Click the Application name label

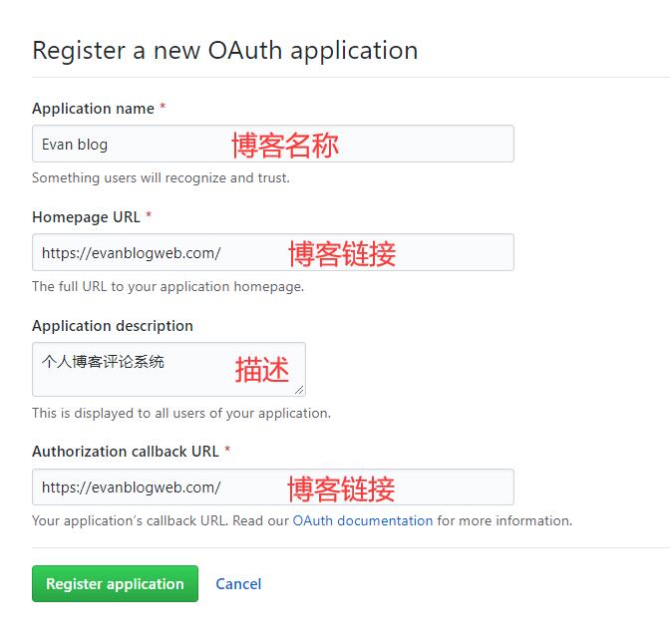pyautogui.click(x=93, y=108)
